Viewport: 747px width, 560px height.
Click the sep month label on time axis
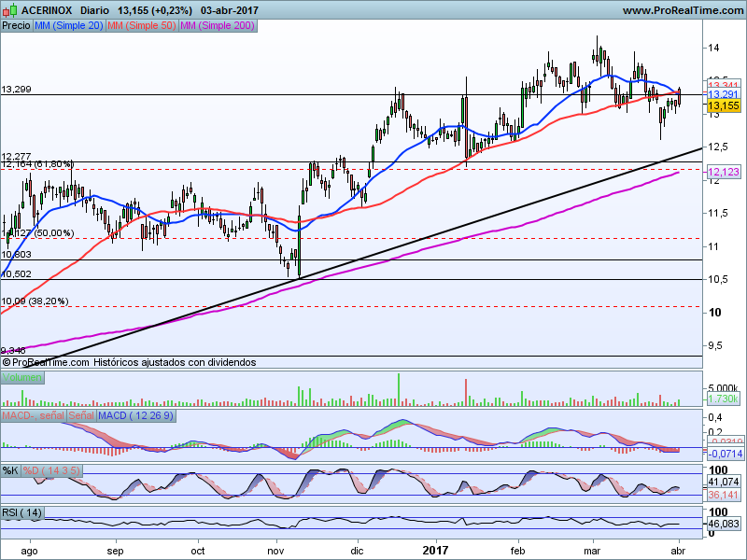tap(115, 551)
